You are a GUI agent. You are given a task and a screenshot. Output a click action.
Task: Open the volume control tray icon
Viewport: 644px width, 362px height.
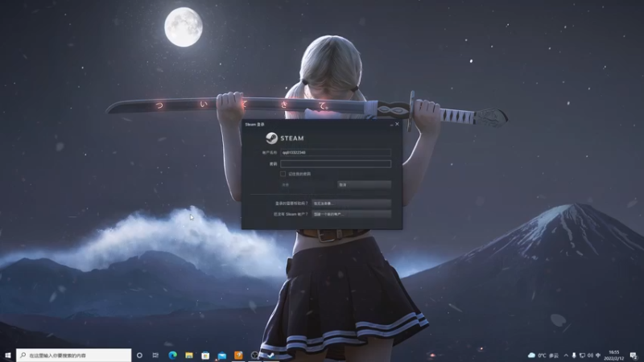pyautogui.click(x=590, y=356)
